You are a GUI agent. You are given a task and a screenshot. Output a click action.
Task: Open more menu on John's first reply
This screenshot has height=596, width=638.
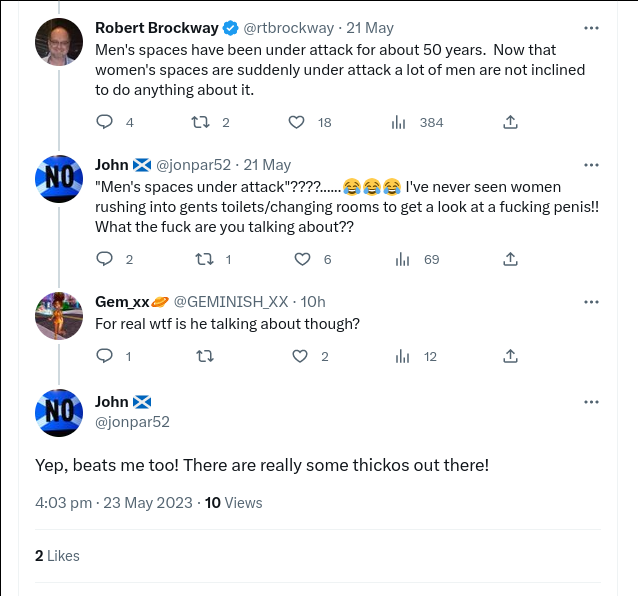point(592,165)
